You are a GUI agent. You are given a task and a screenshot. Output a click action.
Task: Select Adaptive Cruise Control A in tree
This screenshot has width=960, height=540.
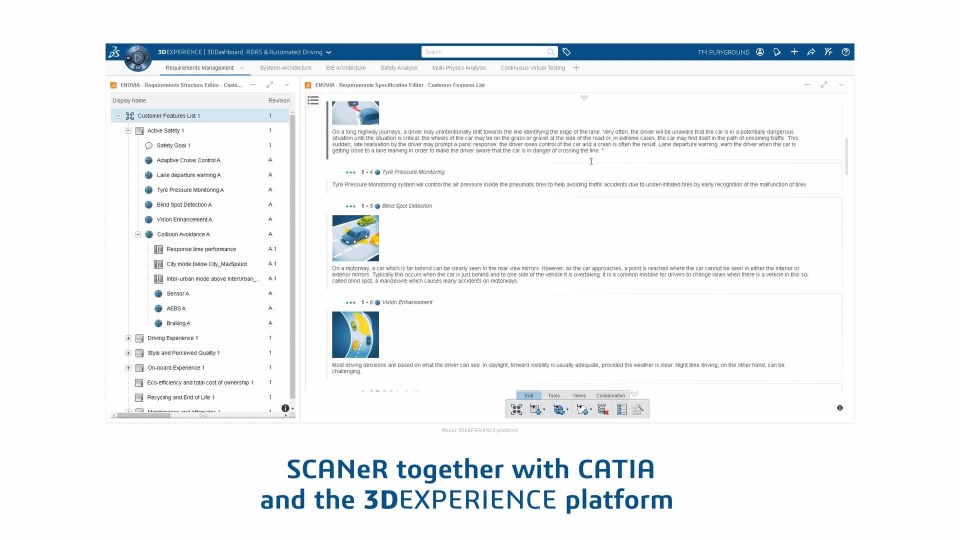pos(189,160)
